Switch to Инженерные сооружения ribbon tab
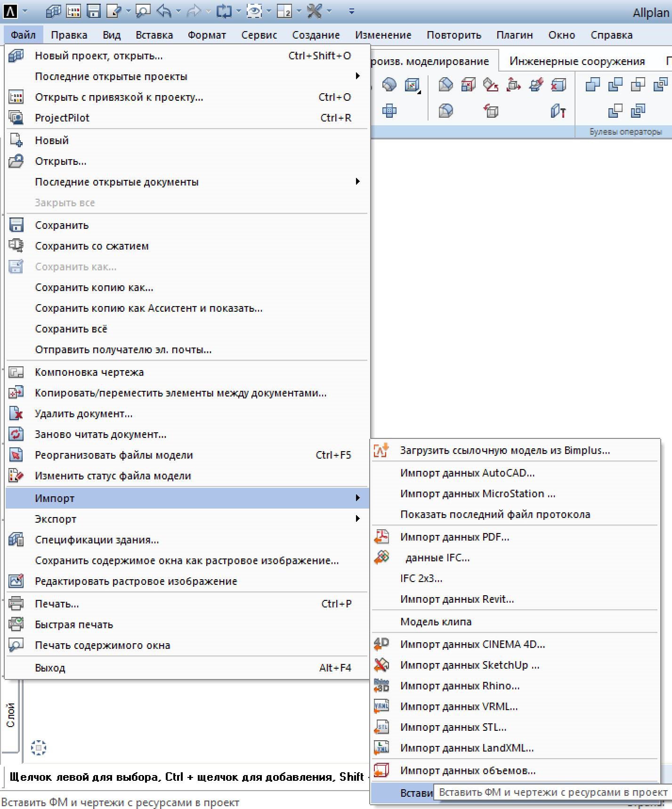This screenshot has height=809, width=672. click(577, 61)
